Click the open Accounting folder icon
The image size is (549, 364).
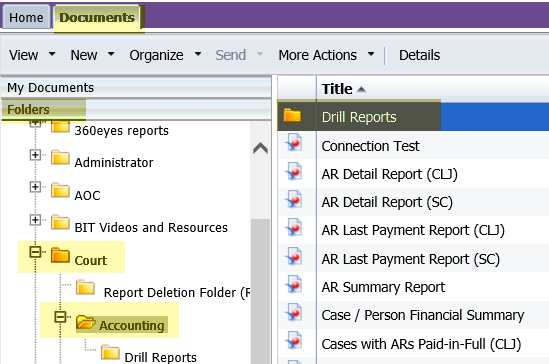click(x=85, y=322)
